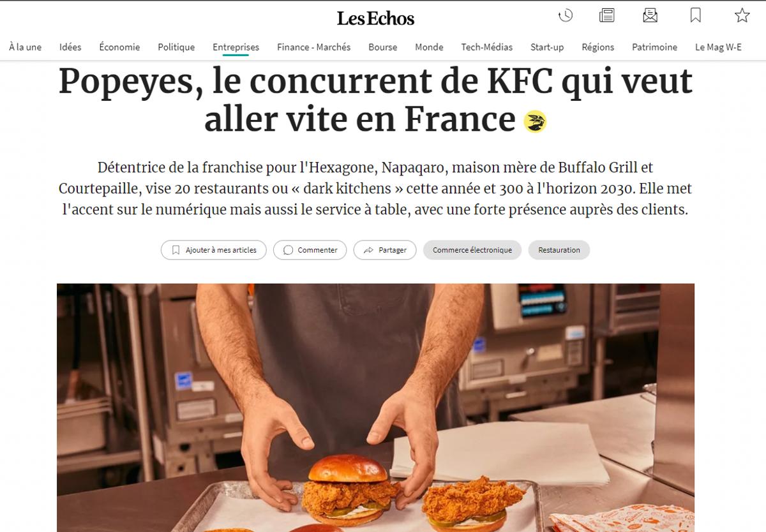
Task: Click the yellow subscriber badge beside the headline
Action: (535, 121)
